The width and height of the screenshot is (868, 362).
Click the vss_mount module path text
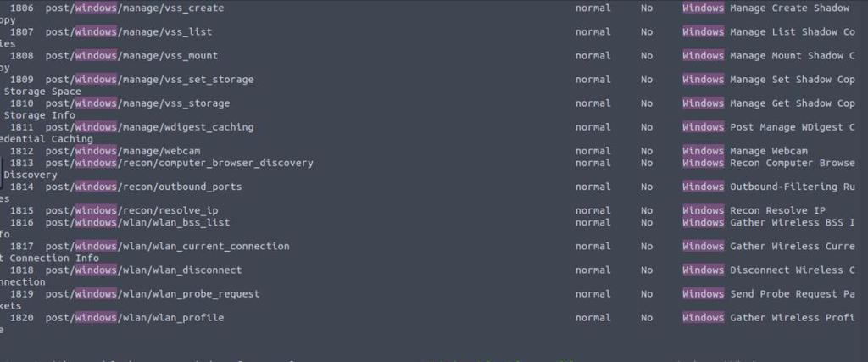(x=131, y=56)
